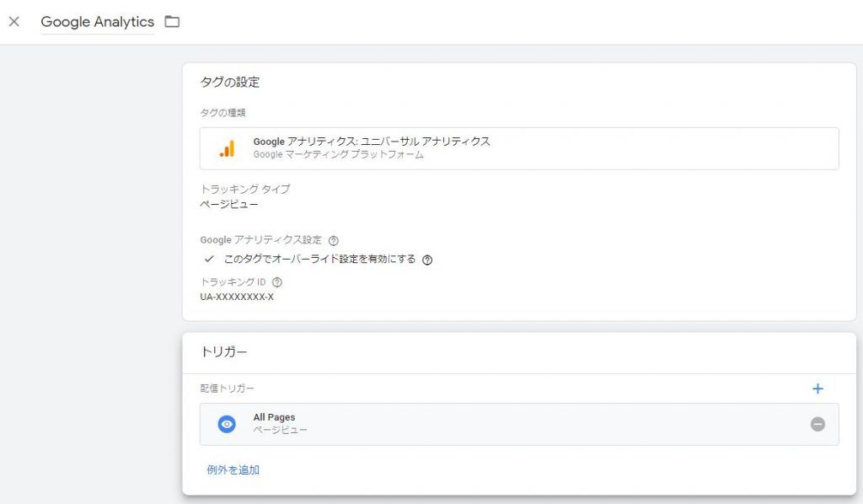This screenshot has height=504, width=863.
Task: Click the blue plus icon to add a trigger
Action: (x=817, y=389)
